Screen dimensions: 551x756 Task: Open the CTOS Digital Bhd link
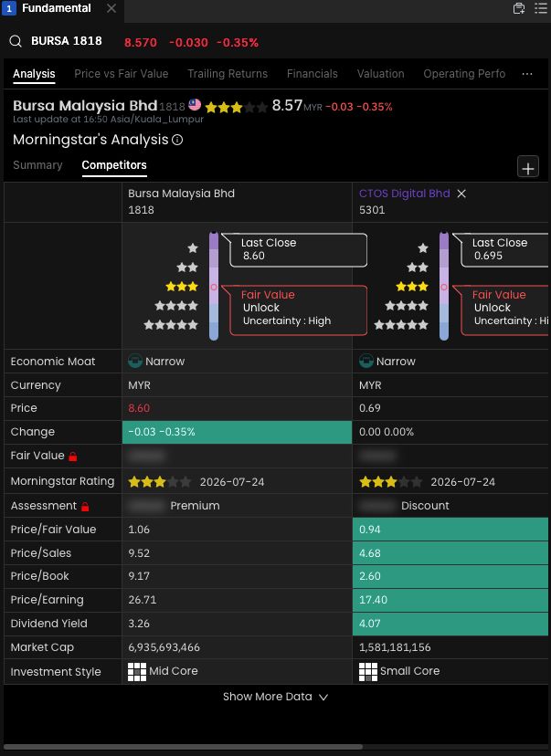404,194
